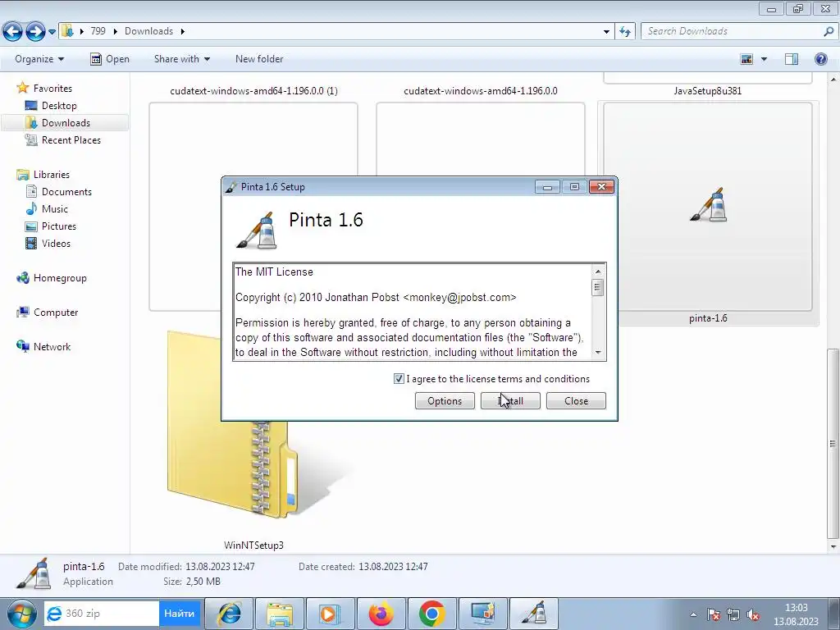The width and height of the screenshot is (840, 630).
Task: Open the Share with dropdown menu
Action: coord(181,59)
